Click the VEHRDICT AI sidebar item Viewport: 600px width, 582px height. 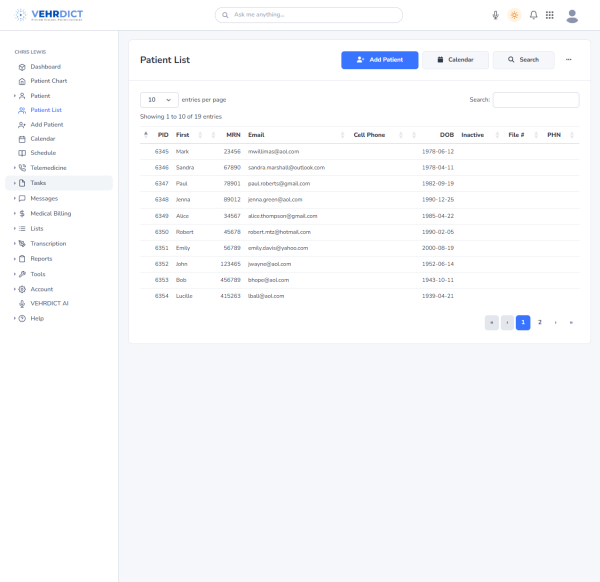(x=49, y=303)
